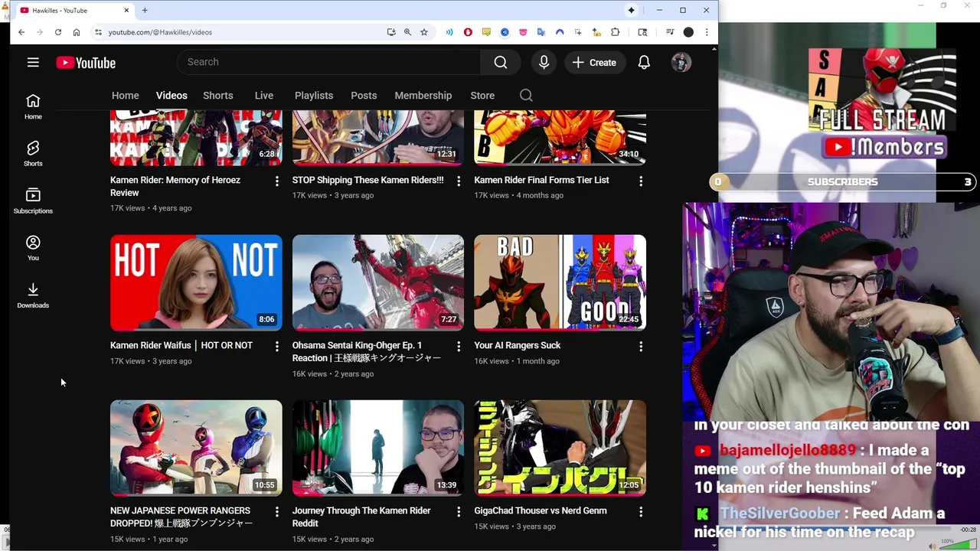
Task: Click the pink pig extension icon
Action: pyautogui.click(x=523, y=32)
